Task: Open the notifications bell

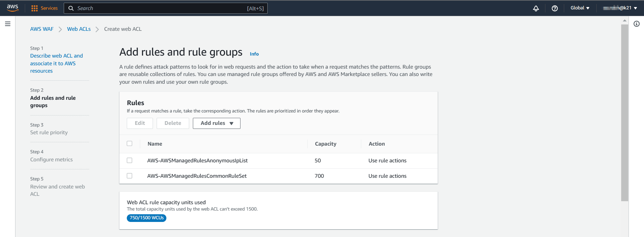Action: (x=536, y=8)
